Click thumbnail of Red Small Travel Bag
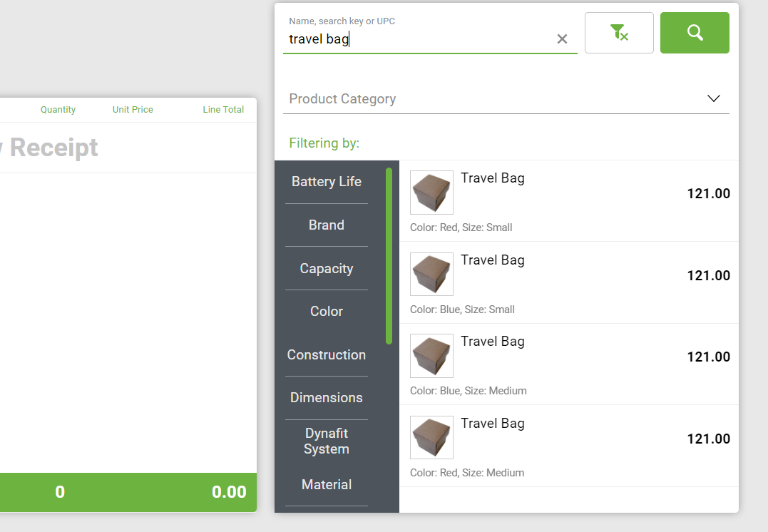The image size is (768, 532). tap(431, 193)
